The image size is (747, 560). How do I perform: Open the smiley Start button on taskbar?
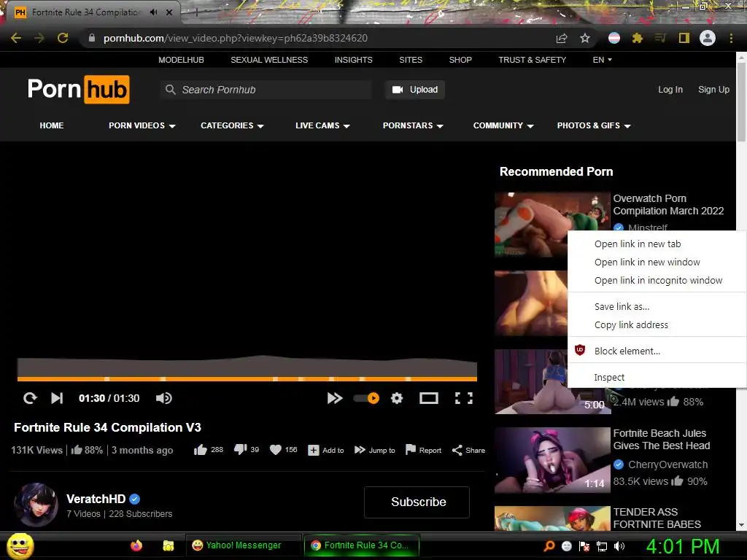click(x=20, y=545)
